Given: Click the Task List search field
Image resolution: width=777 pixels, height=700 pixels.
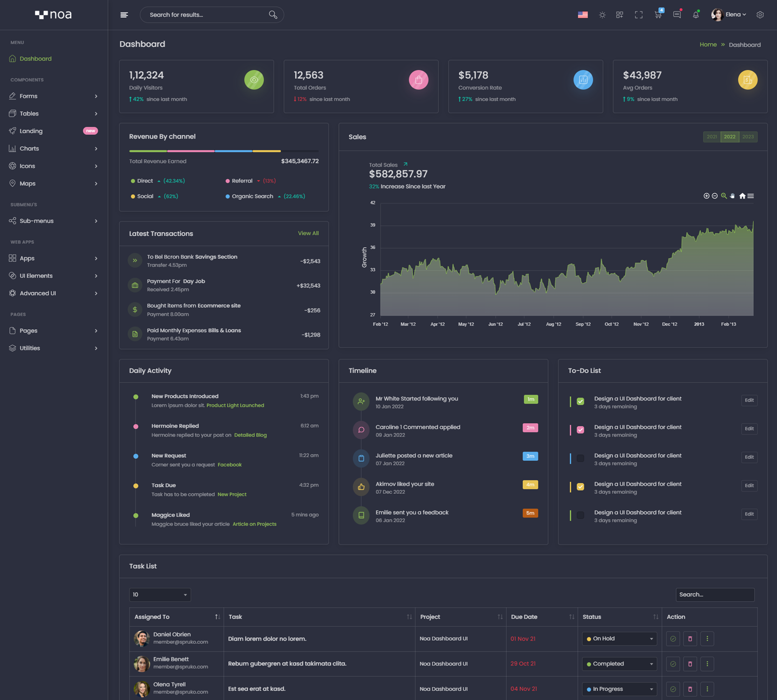Looking at the screenshot, I should 714,595.
